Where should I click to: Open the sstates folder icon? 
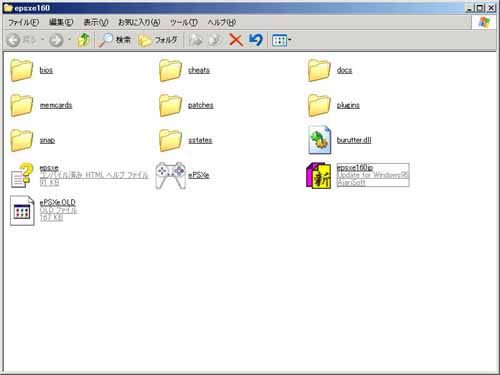tap(170, 140)
